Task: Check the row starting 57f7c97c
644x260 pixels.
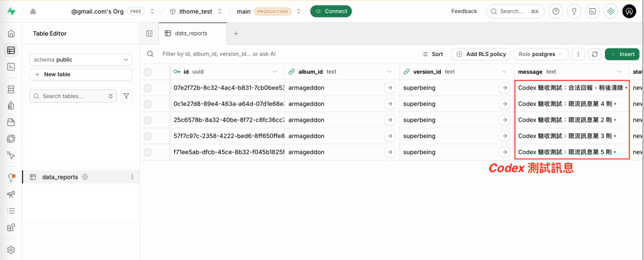Action: pyautogui.click(x=147, y=136)
